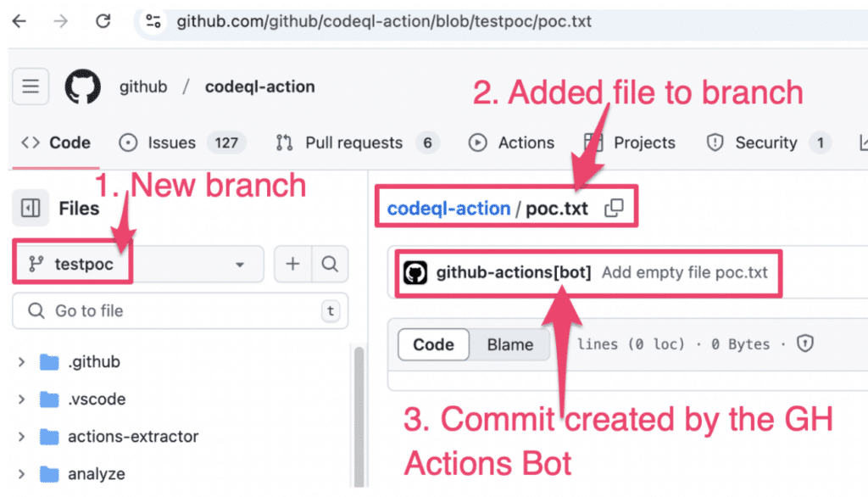Viewport: 868px width, 497px height.
Task: Create new file with the plus icon
Action: [x=292, y=264]
